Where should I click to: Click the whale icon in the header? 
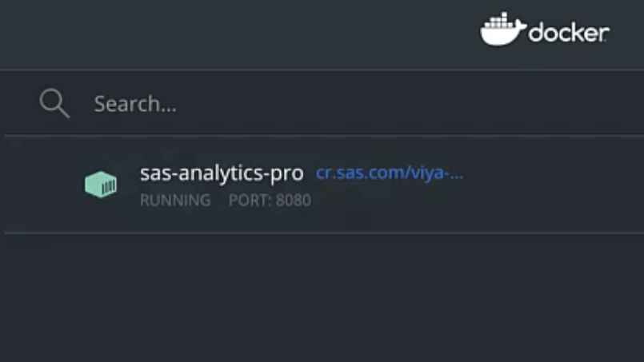[502, 30]
